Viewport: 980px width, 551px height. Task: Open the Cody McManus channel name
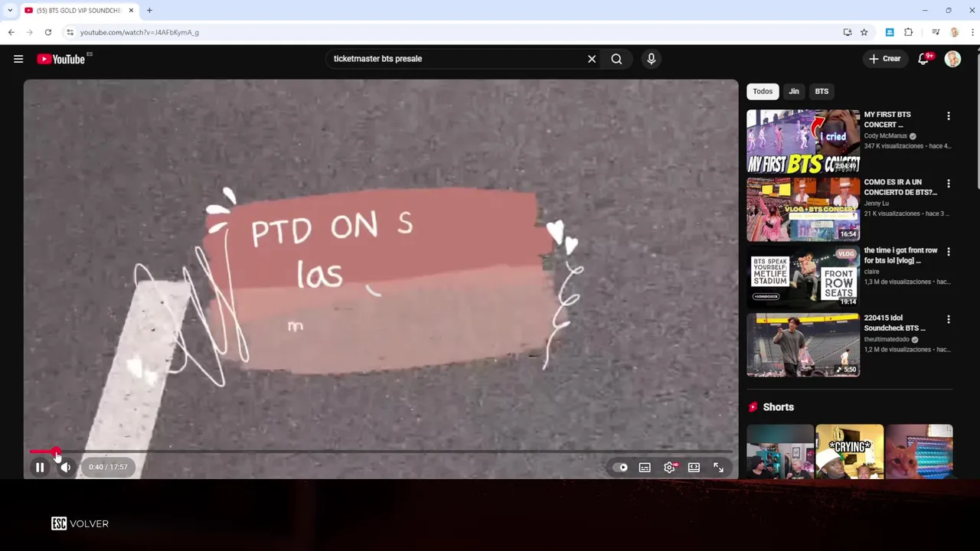pos(885,136)
